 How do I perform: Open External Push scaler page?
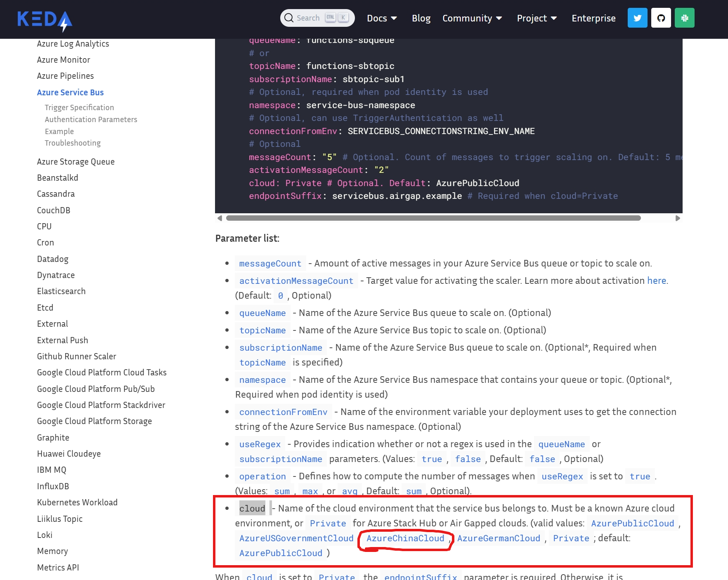pos(62,340)
